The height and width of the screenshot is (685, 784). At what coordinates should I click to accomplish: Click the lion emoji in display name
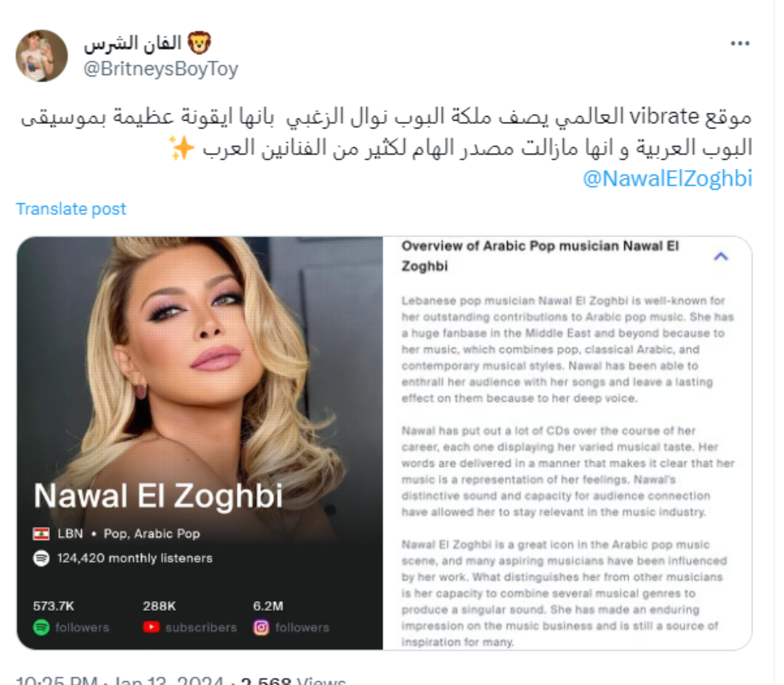click(x=199, y=43)
